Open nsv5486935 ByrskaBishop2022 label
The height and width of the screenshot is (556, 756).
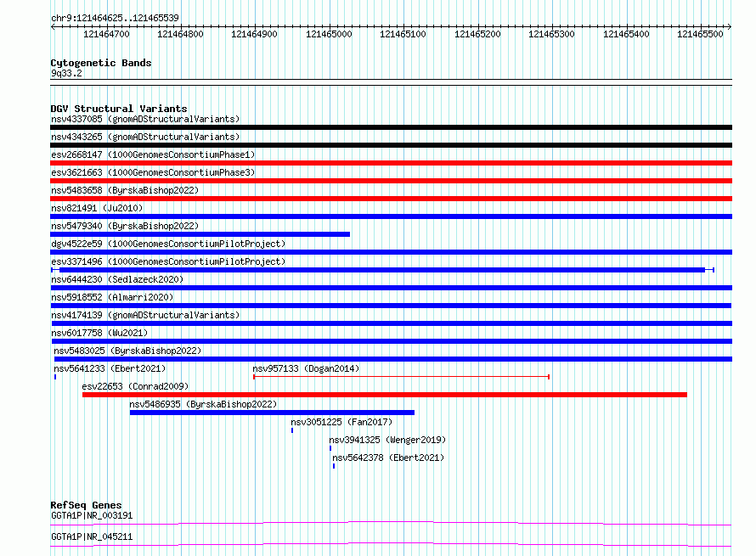pyautogui.click(x=204, y=404)
